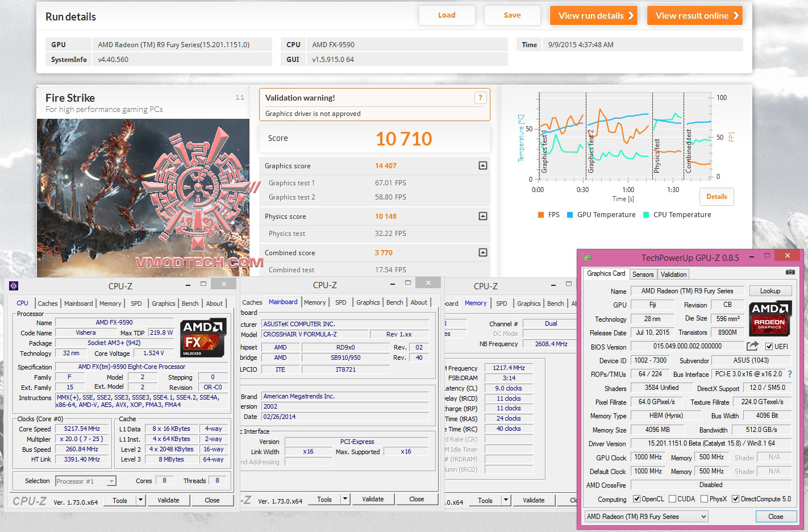Toggle the CUDA checkbox
Viewport: 808px width, 532px height.
click(673, 499)
